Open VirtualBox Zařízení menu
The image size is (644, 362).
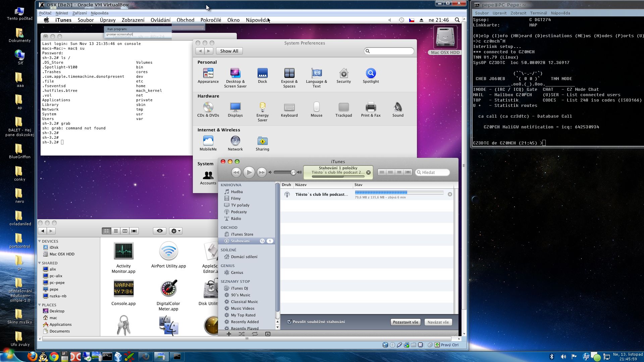coord(79,13)
